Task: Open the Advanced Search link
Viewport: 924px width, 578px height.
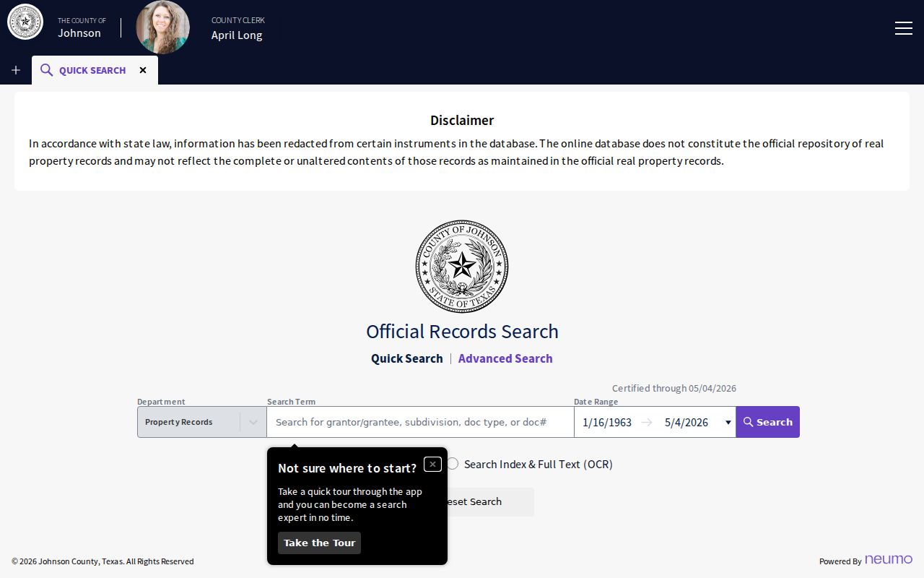Action: [x=505, y=358]
